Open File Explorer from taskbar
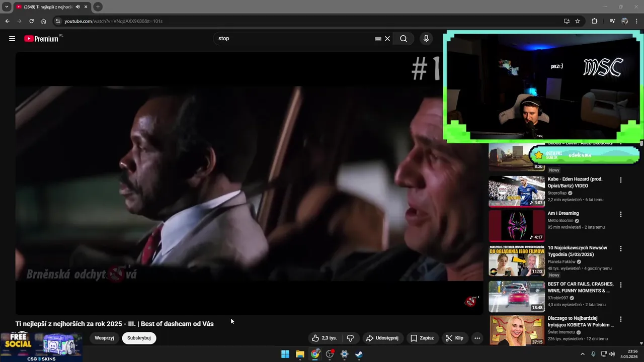The width and height of the screenshot is (644, 362). pos(300,354)
